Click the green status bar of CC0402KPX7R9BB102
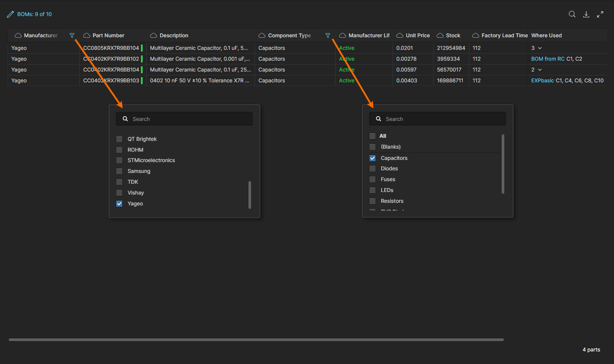The height and width of the screenshot is (364, 614). point(142,59)
